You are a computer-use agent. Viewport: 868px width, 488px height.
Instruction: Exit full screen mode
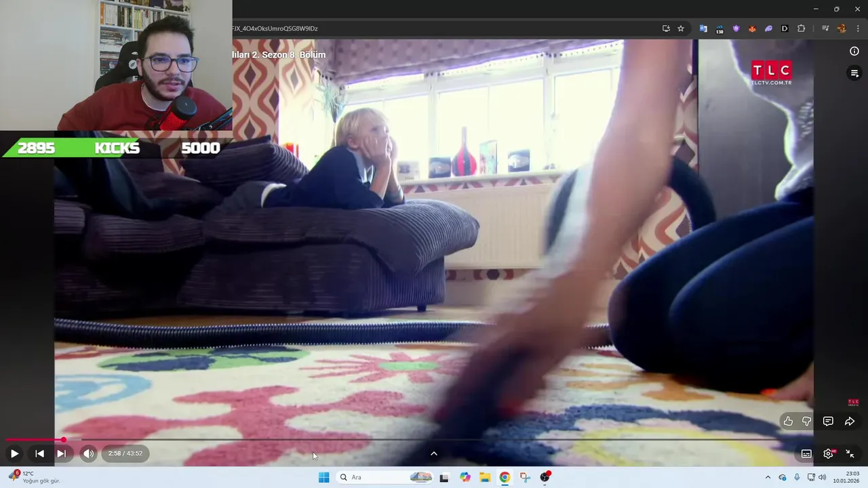point(850,453)
